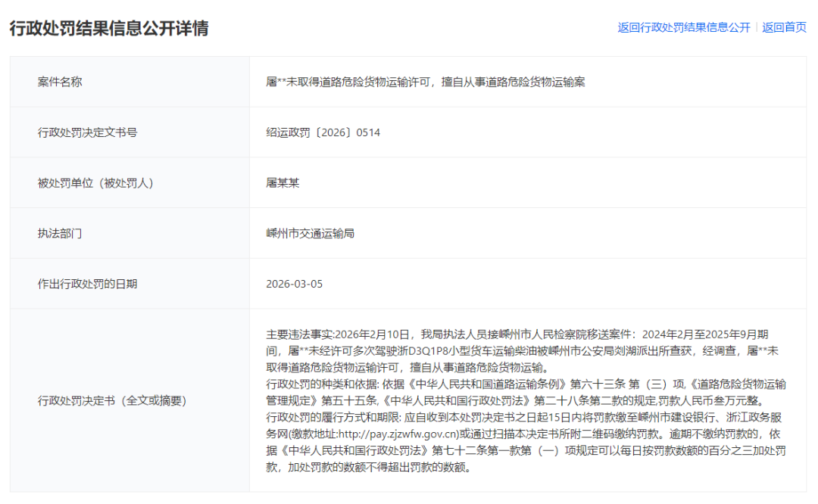
Task: Click the penalty date 2026-03-05
Action: (294, 284)
